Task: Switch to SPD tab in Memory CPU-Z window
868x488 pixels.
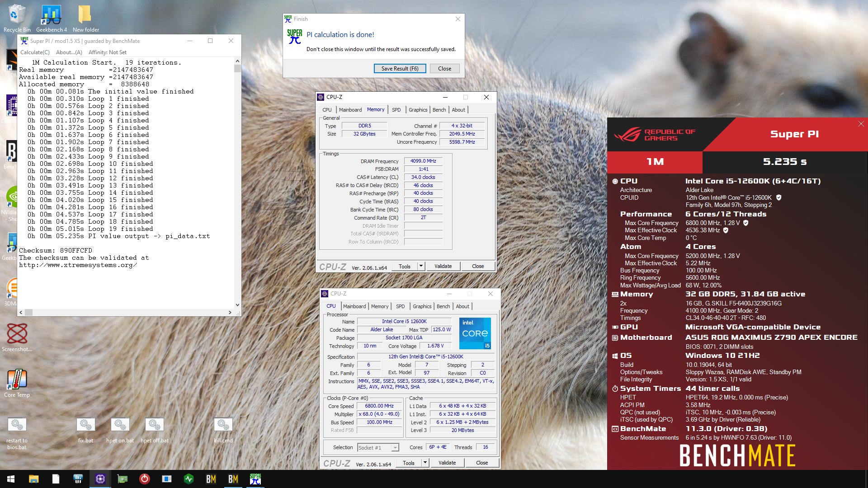Action: click(x=396, y=110)
